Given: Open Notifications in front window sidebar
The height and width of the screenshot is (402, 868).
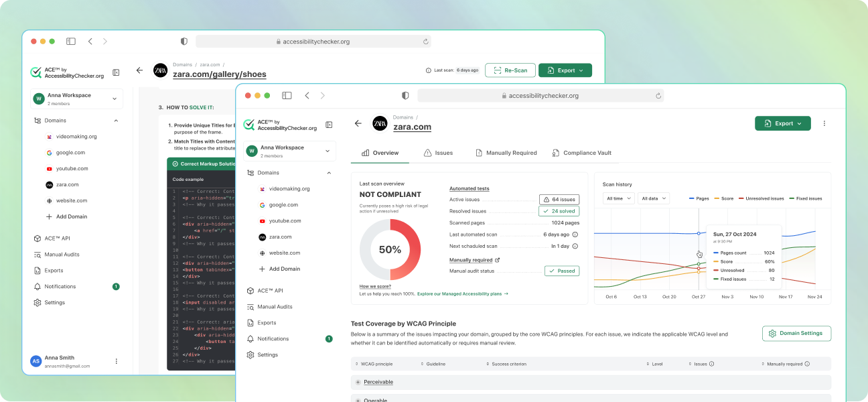Looking at the screenshot, I should (268, 338).
